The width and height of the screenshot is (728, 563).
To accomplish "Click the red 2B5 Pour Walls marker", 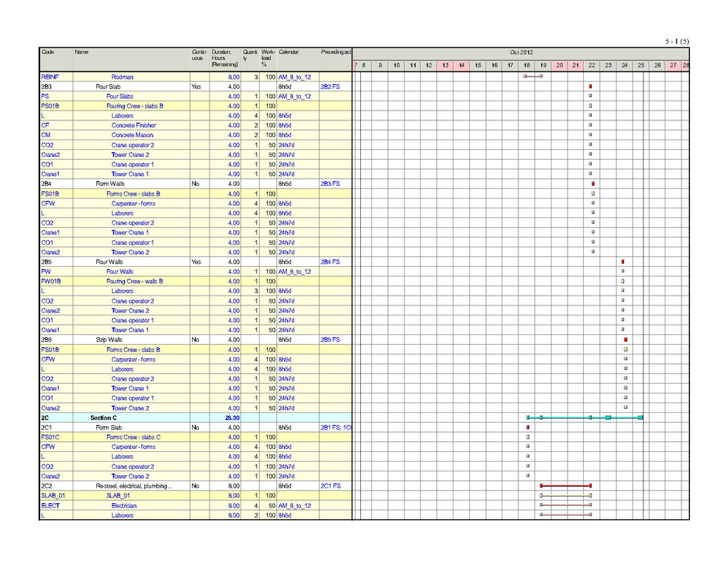I will (622, 262).
